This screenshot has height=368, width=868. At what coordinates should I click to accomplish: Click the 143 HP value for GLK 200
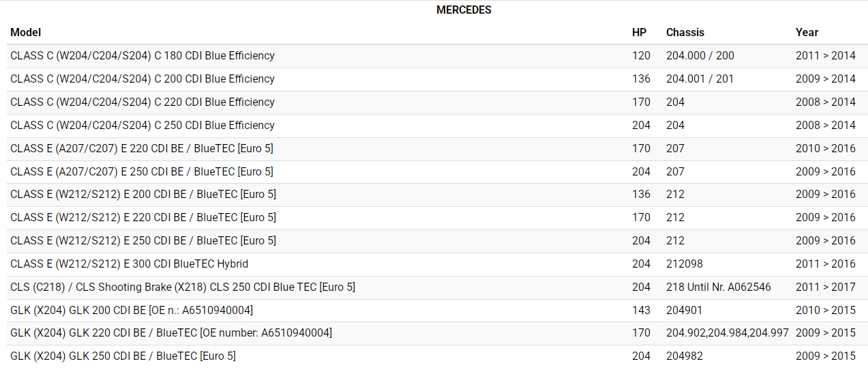[641, 310]
